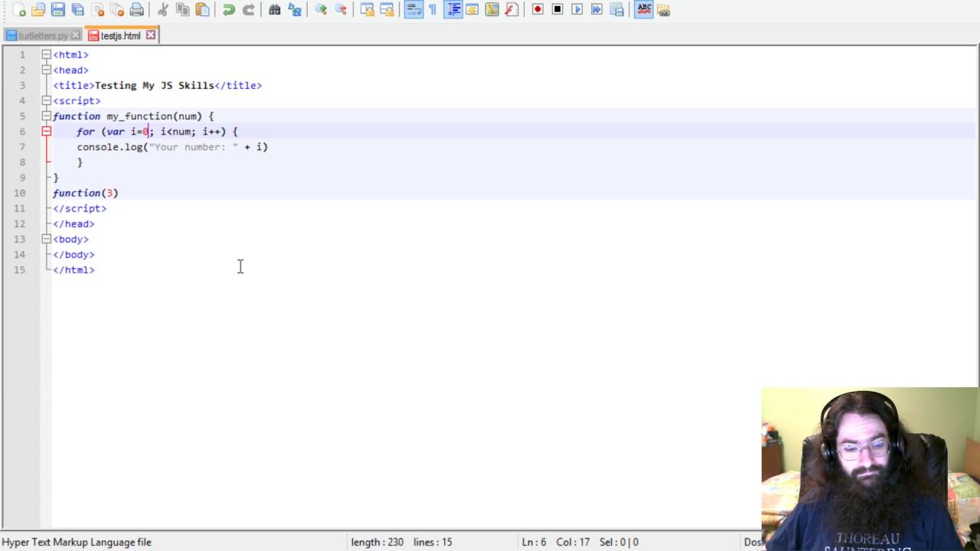Click line number 10 in the margin

click(x=19, y=193)
